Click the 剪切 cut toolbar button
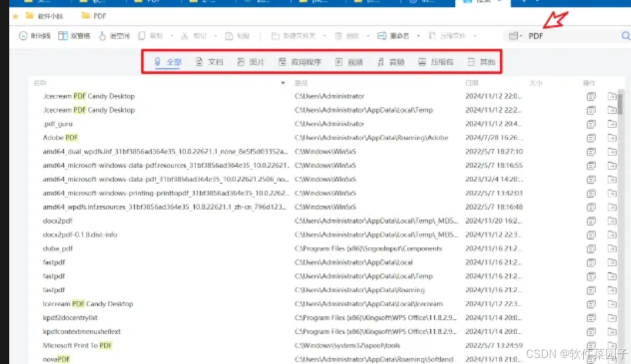 coord(193,36)
